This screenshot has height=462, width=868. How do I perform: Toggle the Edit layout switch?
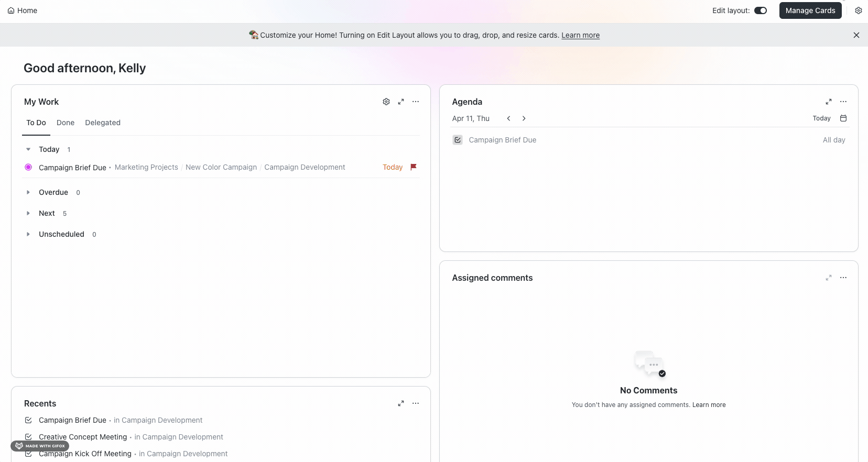761,10
